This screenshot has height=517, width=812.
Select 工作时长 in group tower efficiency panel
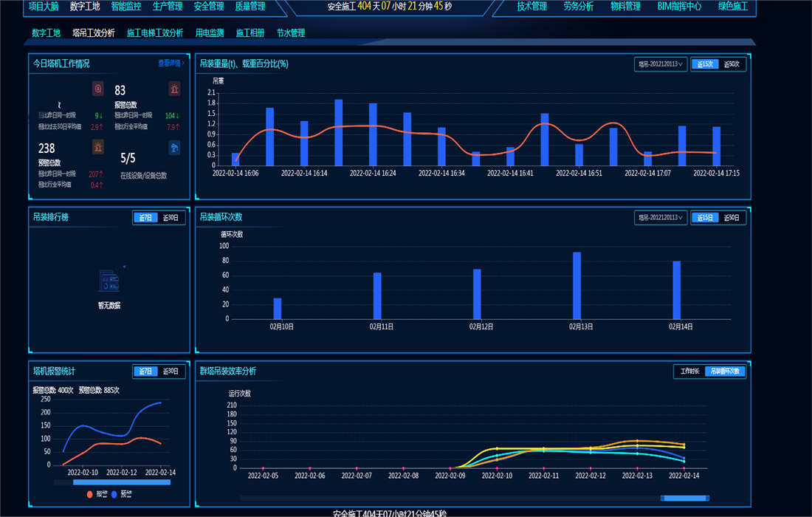(x=689, y=372)
